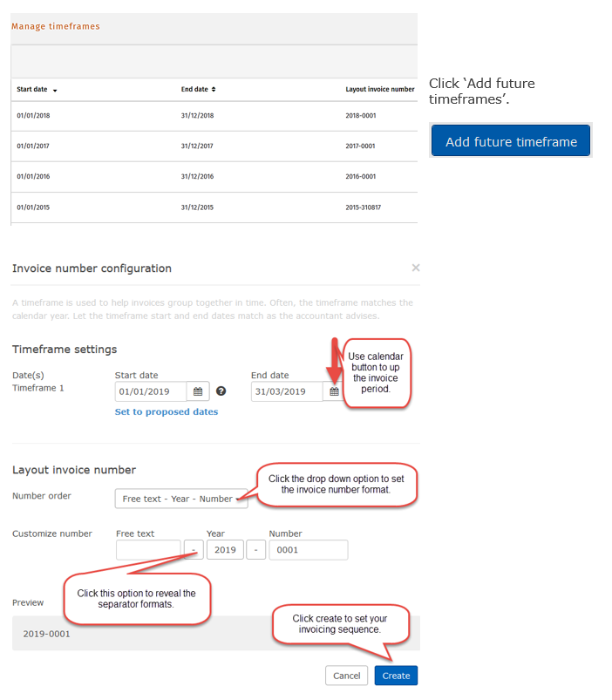
Task: Click the Start date field 01/01/2019
Action: pyautogui.click(x=151, y=391)
